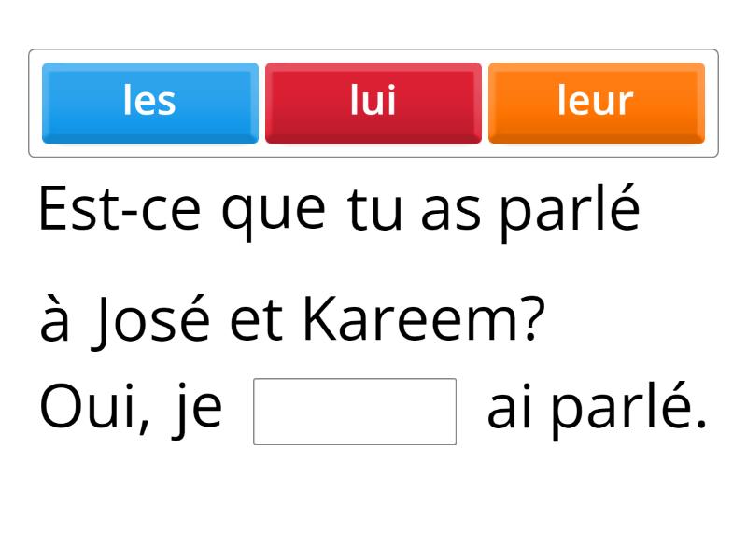
Task: Tap the rightmost tile in the word bank
Action: 596,102
